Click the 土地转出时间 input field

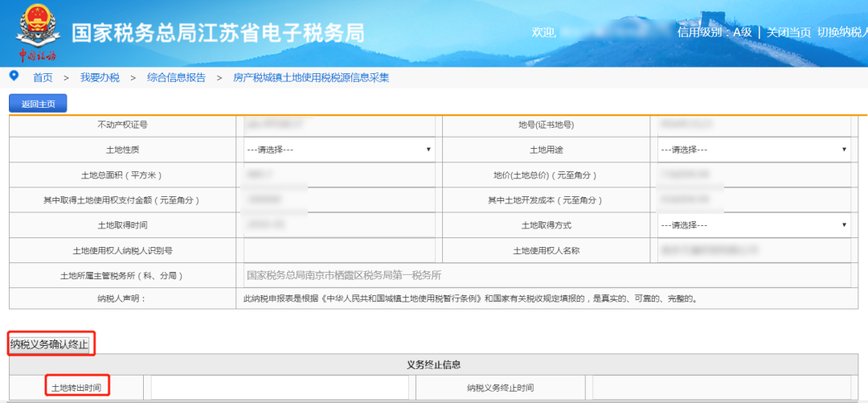[x=279, y=388]
